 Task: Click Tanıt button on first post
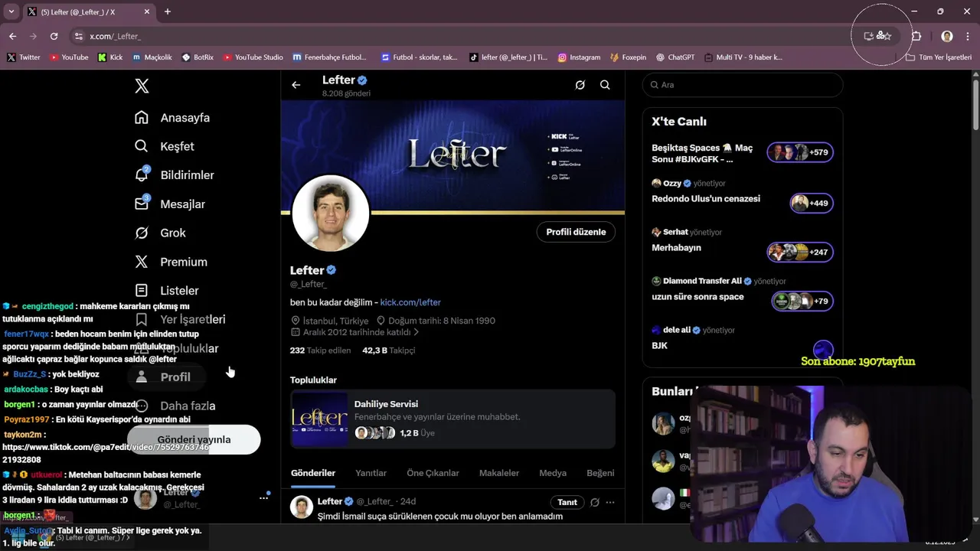coord(567,502)
